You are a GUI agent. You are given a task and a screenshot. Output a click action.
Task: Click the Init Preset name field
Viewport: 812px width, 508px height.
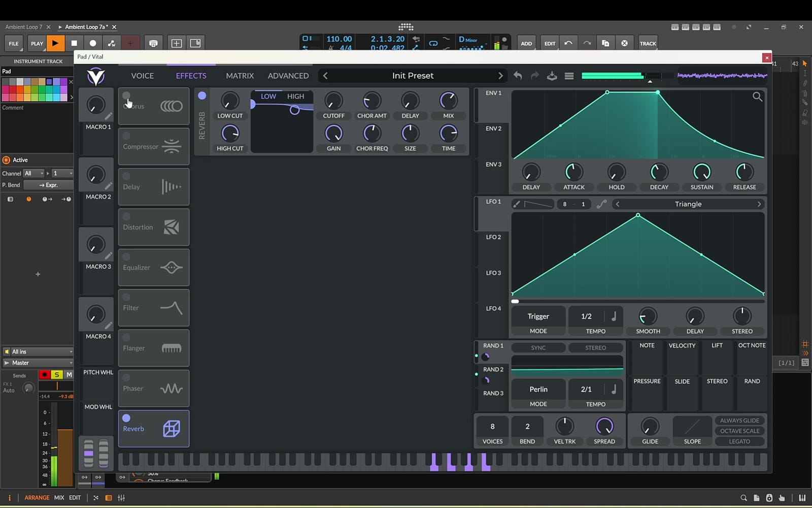[413, 76]
